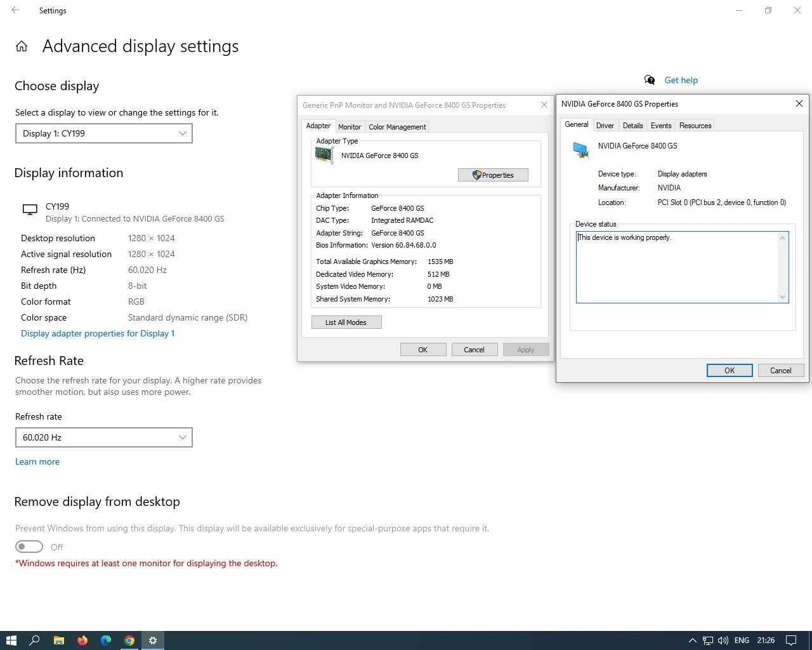Open the 60,020 Hz refresh rate dropdown

pyautogui.click(x=104, y=437)
